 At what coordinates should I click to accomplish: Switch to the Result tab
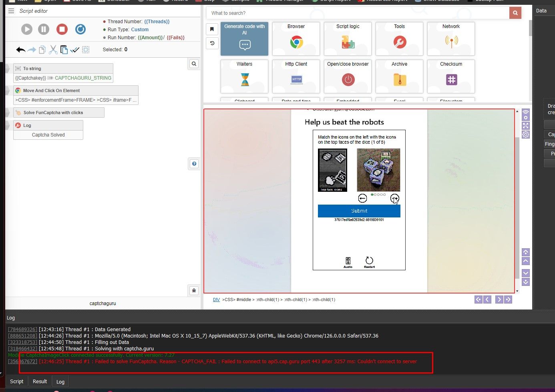(40, 381)
